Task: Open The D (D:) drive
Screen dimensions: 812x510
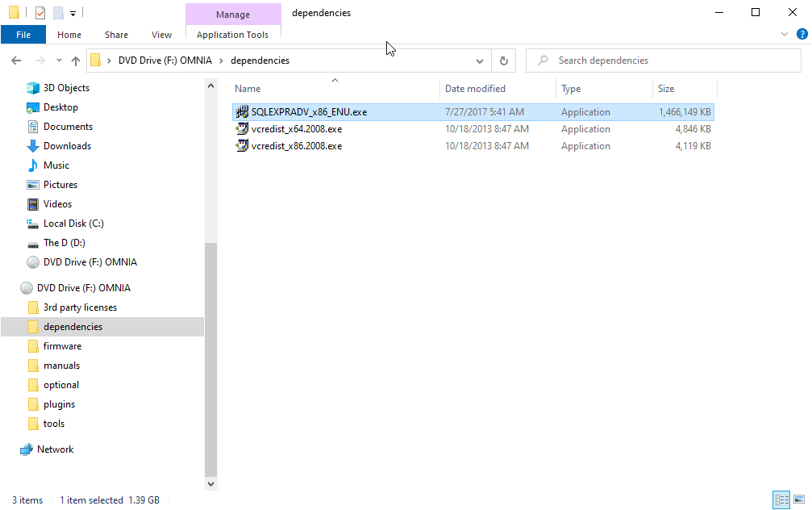Action: coord(65,243)
